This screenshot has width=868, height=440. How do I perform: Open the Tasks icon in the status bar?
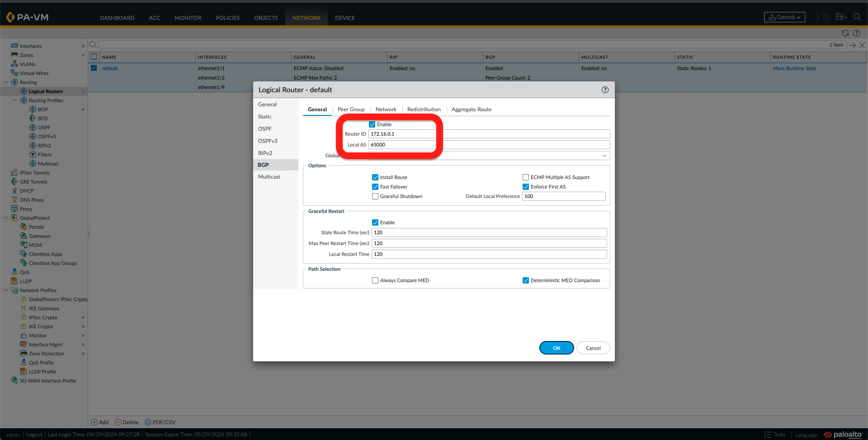[767, 434]
